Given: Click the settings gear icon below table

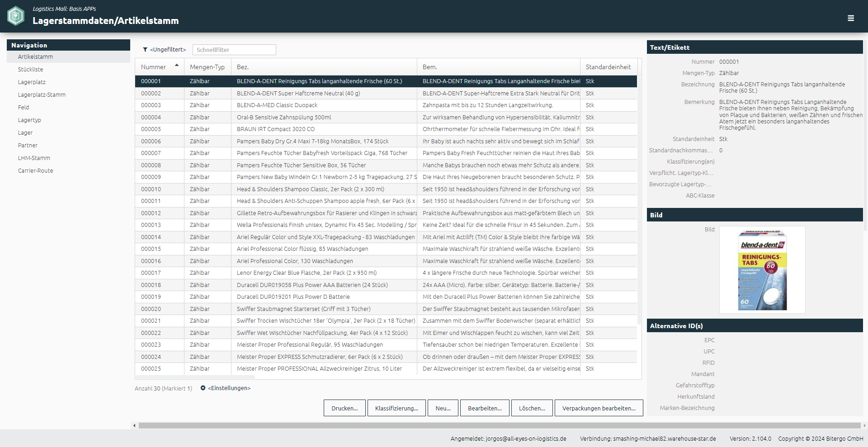Looking at the screenshot, I should [x=203, y=388].
